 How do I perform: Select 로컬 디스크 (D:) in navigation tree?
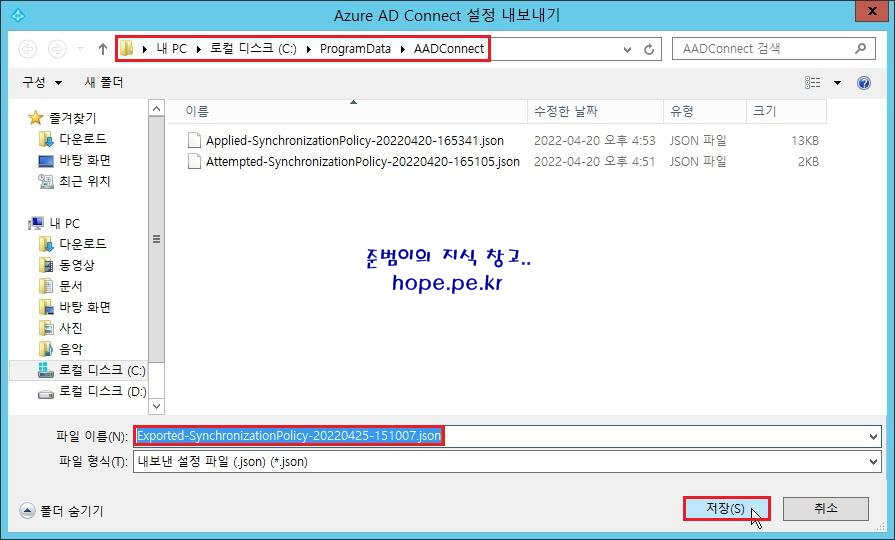(x=103, y=391)
